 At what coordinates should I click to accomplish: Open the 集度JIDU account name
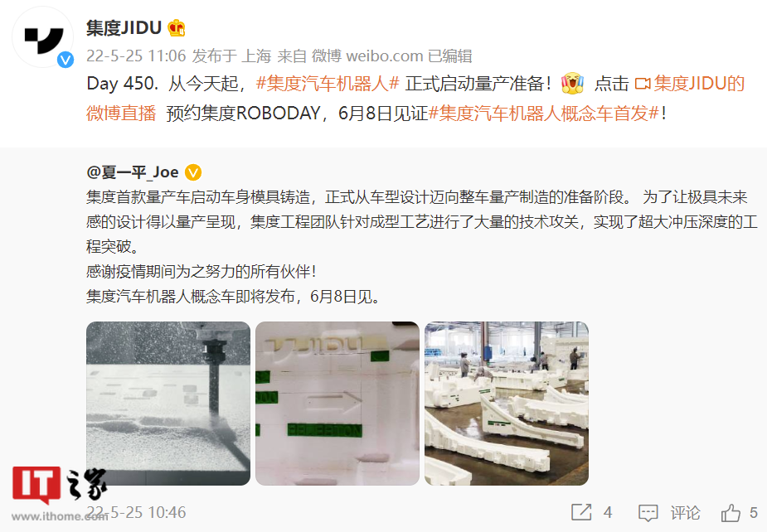124,28
